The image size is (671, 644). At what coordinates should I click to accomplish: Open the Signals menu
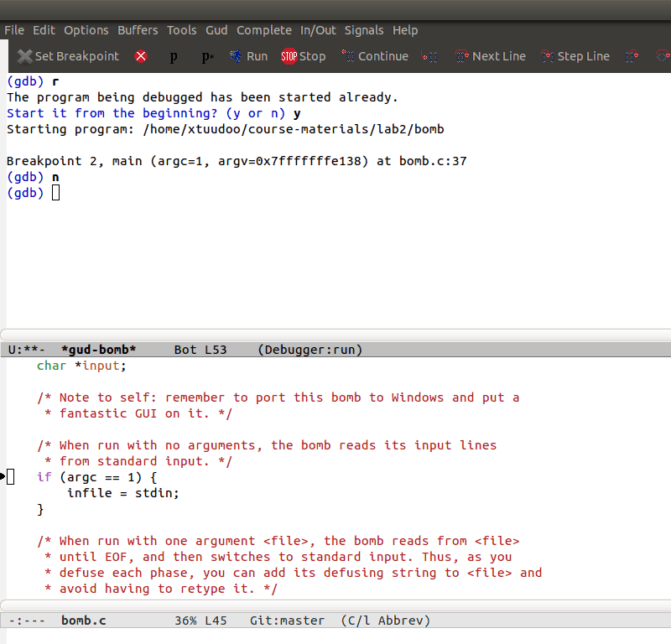(364, 30)
